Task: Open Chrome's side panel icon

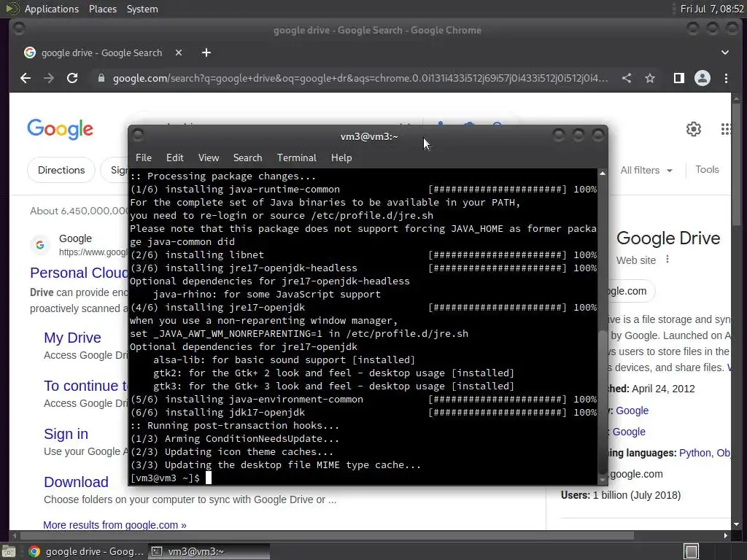Action: (x=679, y=78)
